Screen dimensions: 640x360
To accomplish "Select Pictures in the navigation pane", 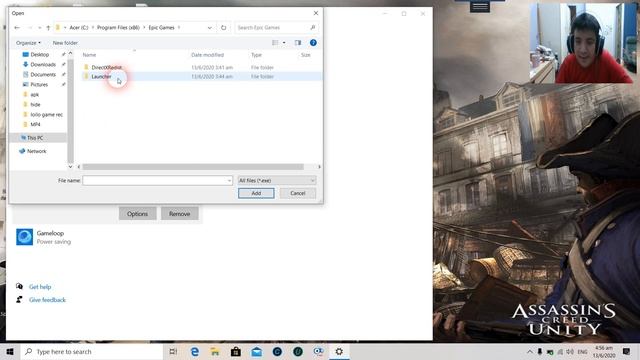I will (x=39, y=84).
